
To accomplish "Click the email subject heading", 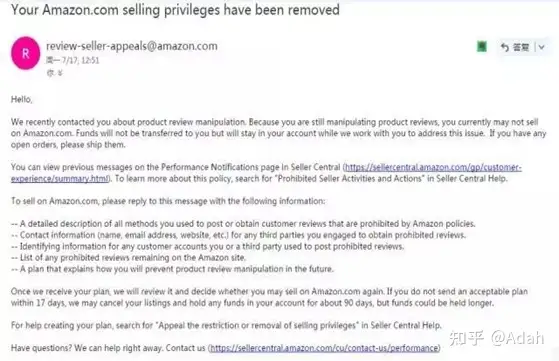I will [x=175, y=10].
